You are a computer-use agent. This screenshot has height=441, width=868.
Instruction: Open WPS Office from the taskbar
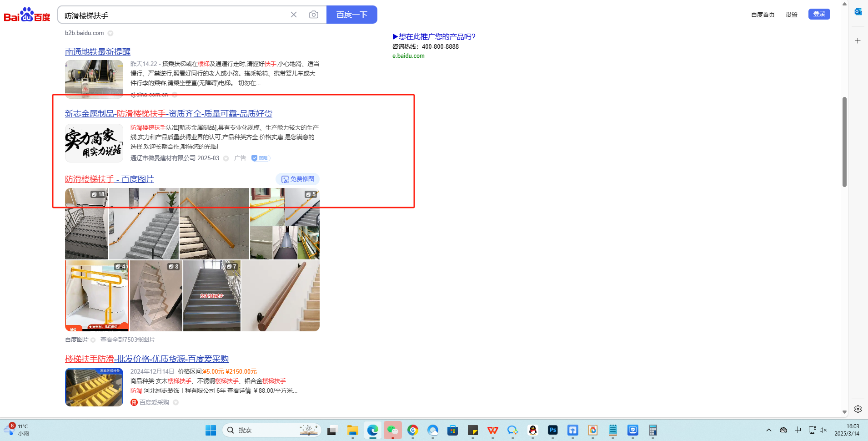pos(493,430)
